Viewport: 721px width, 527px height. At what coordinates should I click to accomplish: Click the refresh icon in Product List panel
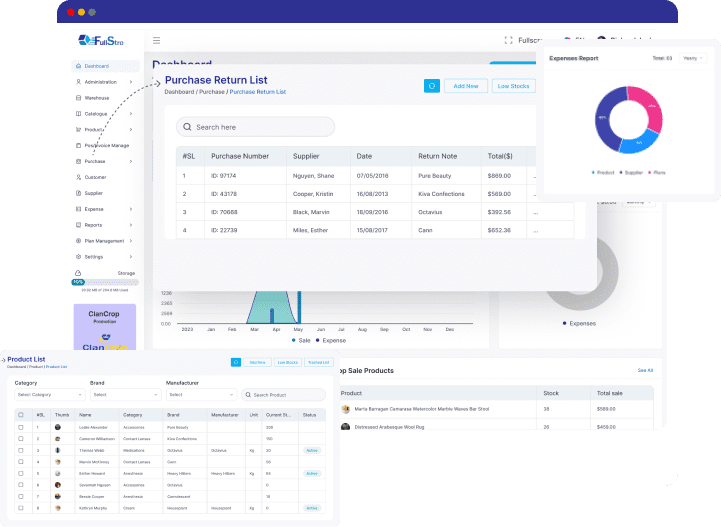[235, 362]
